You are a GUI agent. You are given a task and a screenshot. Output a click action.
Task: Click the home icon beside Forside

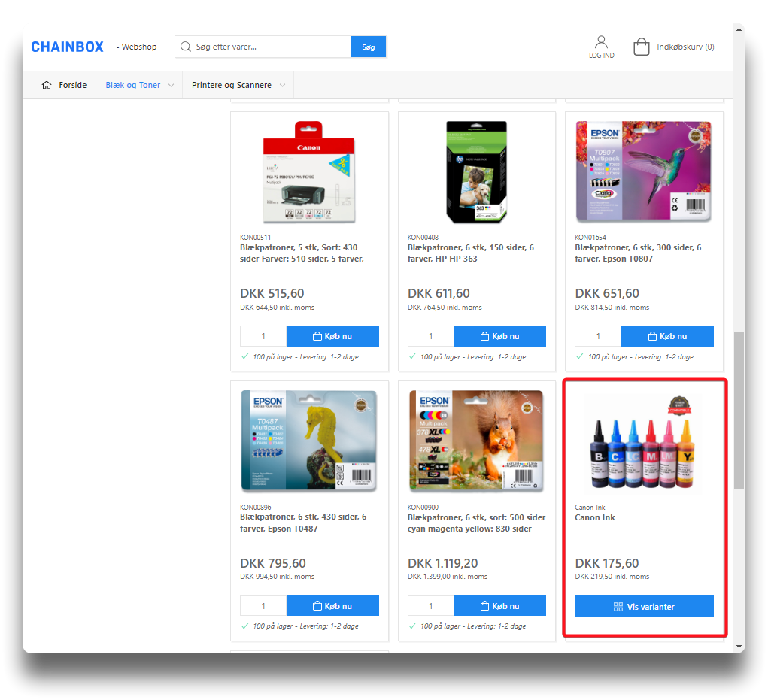47,85
